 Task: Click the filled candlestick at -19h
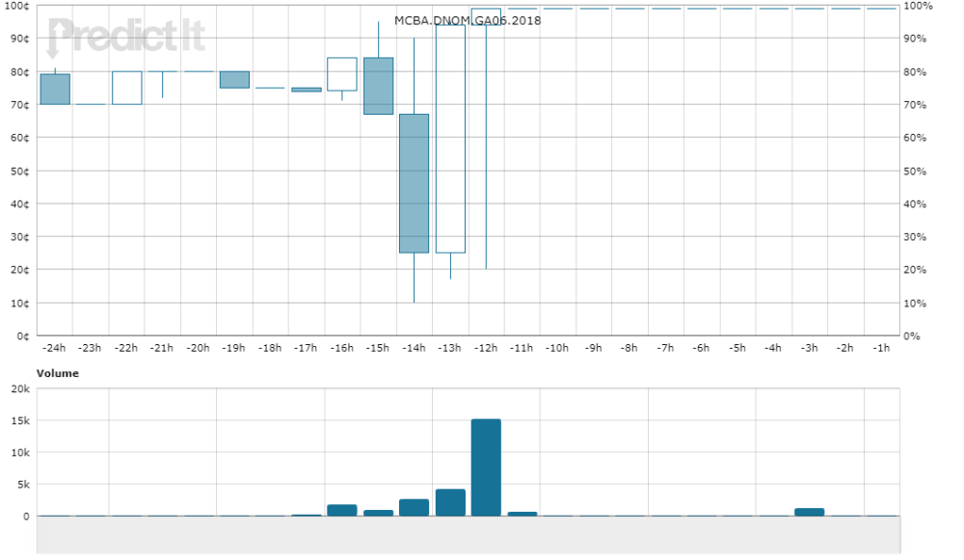pos(234,80)
